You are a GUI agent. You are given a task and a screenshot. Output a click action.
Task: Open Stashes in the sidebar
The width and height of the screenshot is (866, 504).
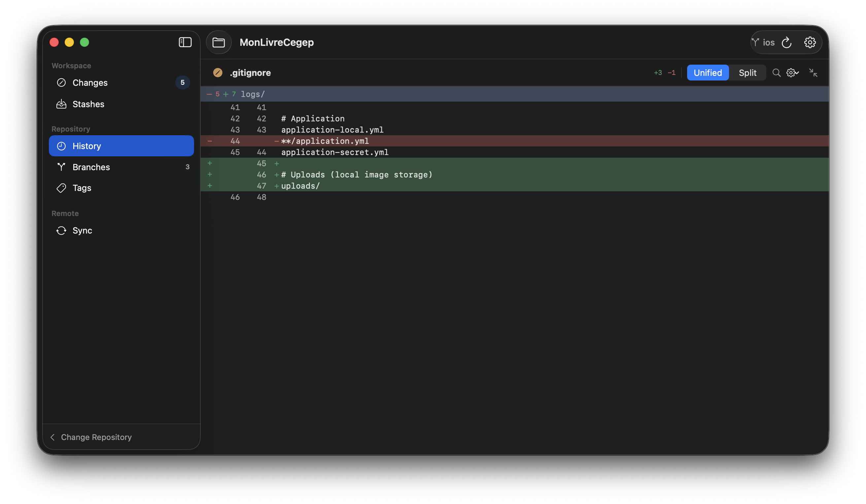88,104
